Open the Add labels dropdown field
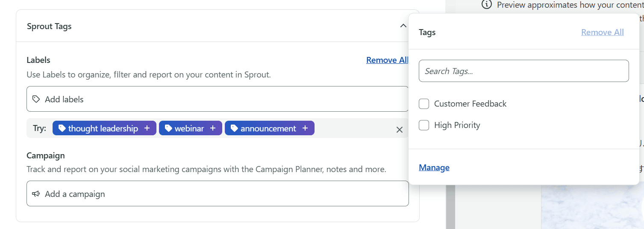644x229 pixels. click(218, 99)
